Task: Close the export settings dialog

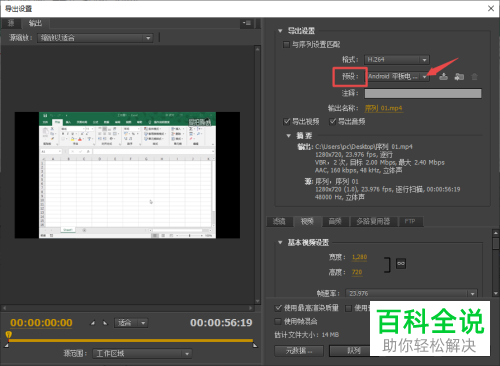Action: (491, 8)
